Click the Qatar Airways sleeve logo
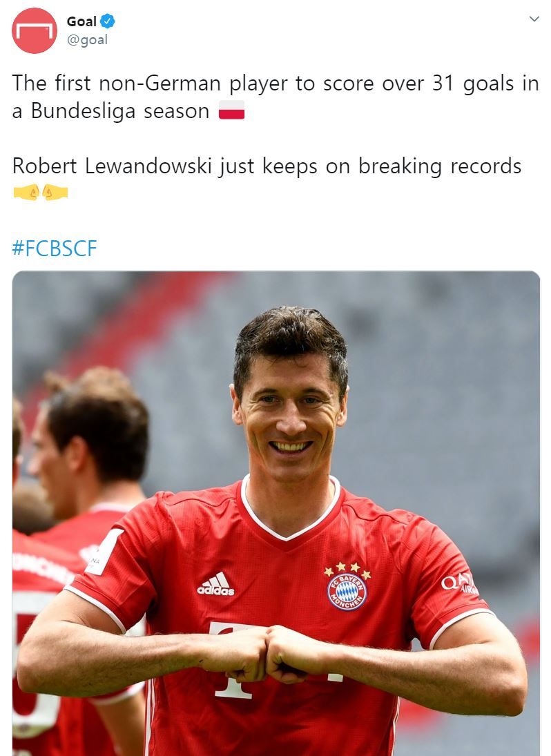The height and width of the screenshot is (756, 551). pyautogui.click(x=460, y=584)
